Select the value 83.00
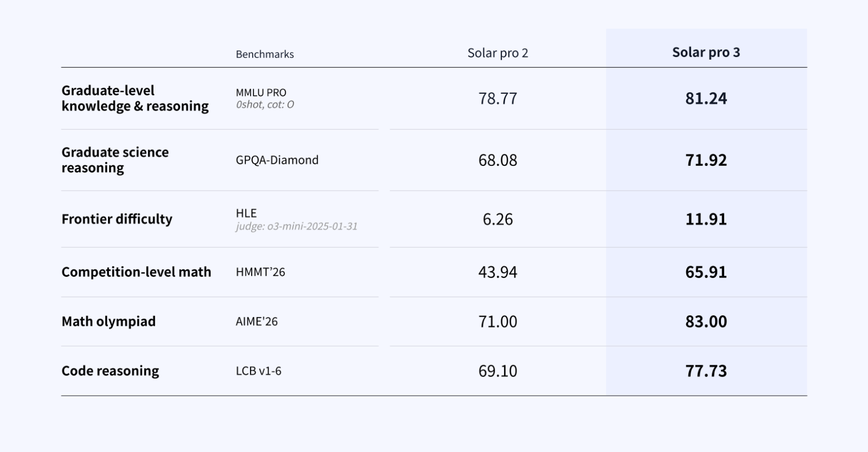The height and width of the screenshot is (452, 868). (x=706, y=321)
